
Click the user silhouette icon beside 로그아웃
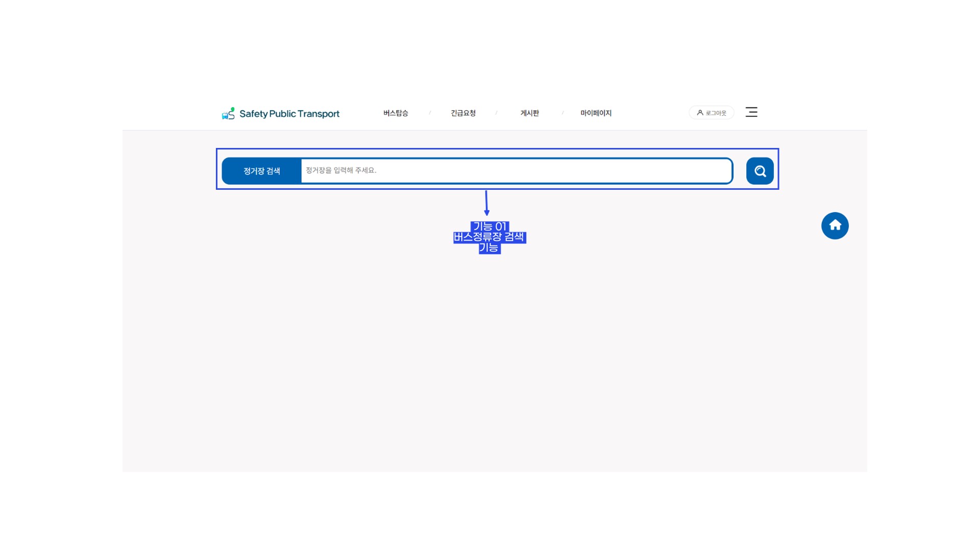[700, 113]
